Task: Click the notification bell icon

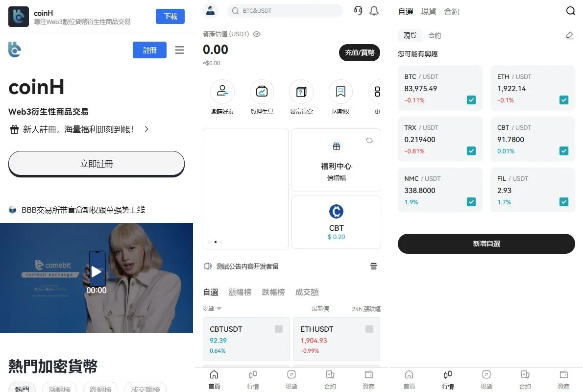Action: coord(374,10)
